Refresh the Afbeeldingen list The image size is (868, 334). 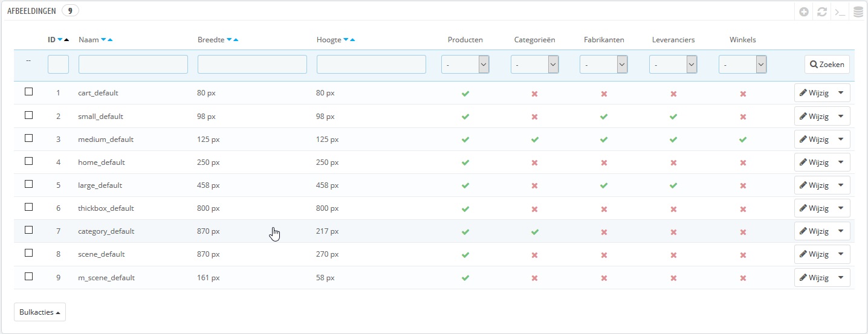tap(821, 11)
